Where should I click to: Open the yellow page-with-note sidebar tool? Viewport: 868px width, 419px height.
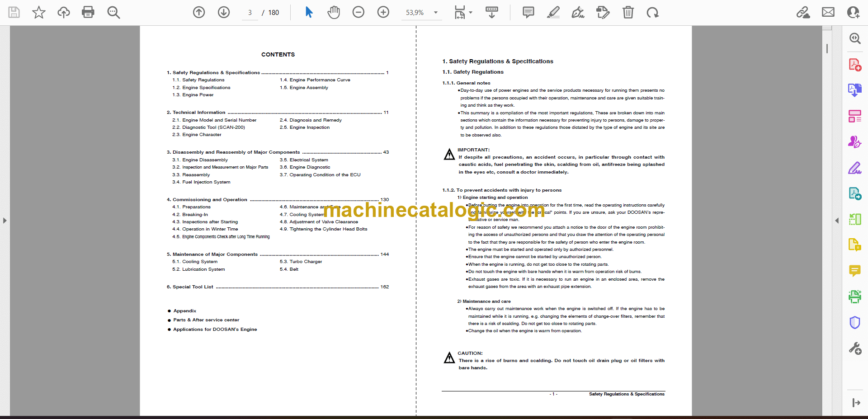pos(855,245)
